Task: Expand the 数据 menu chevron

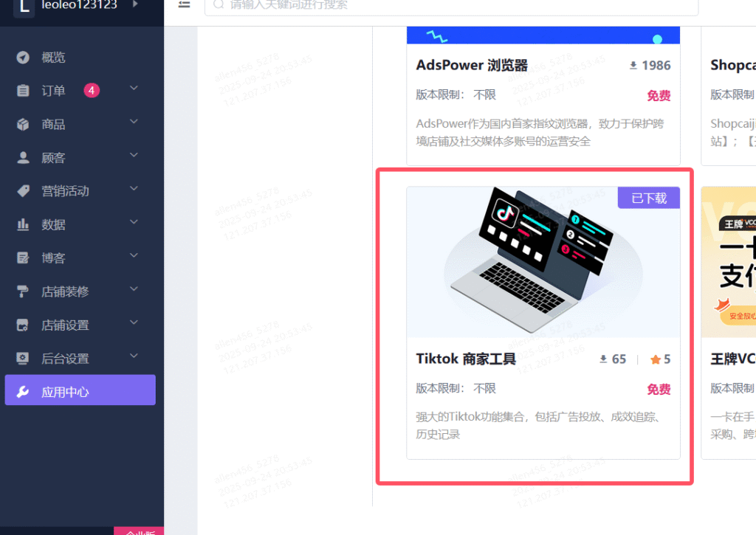Action: click(134, 221)
